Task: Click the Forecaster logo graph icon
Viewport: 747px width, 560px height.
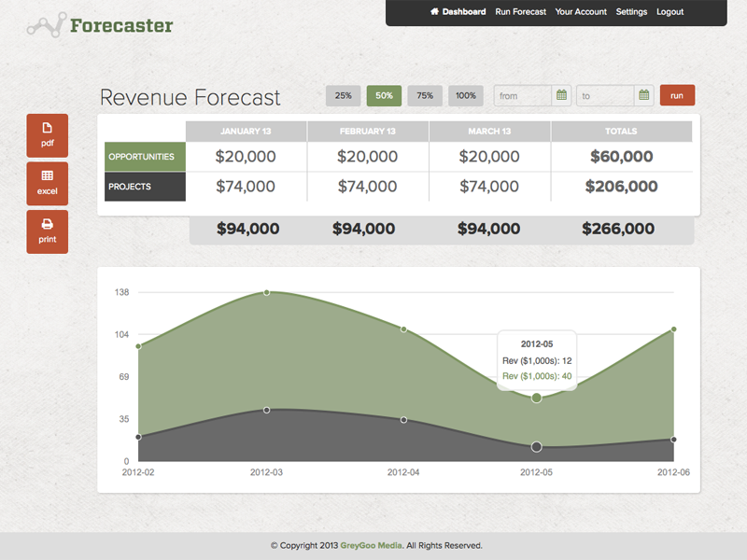Action: tap(46, 25)
